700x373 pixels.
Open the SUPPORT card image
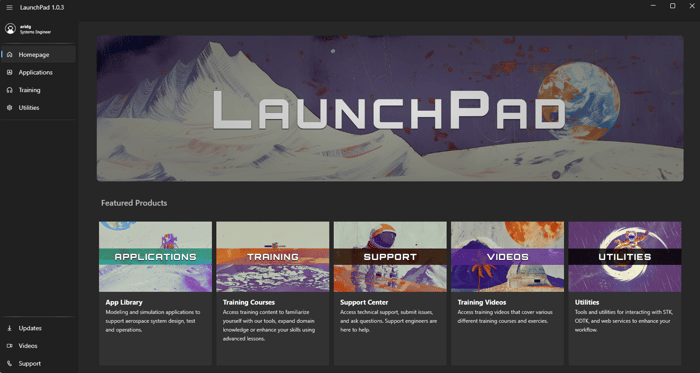tap(390, 257)
